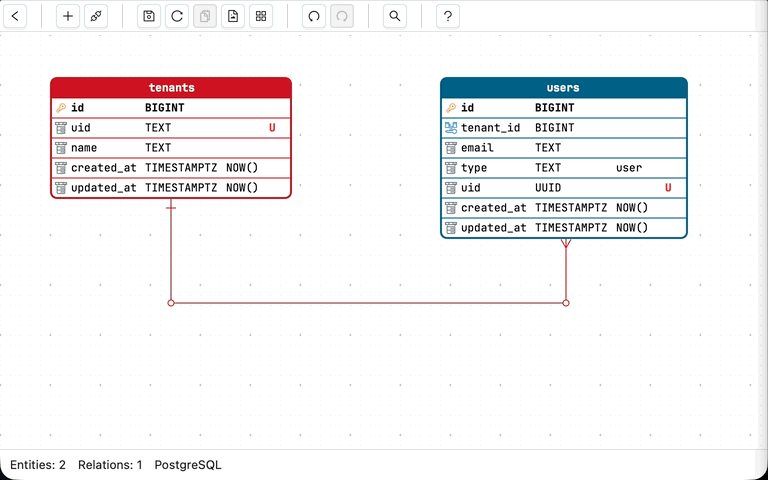The width and height of the screenshot is (768, 480).
Task: Open the search magnifier tool
Action: pos(395,16)
